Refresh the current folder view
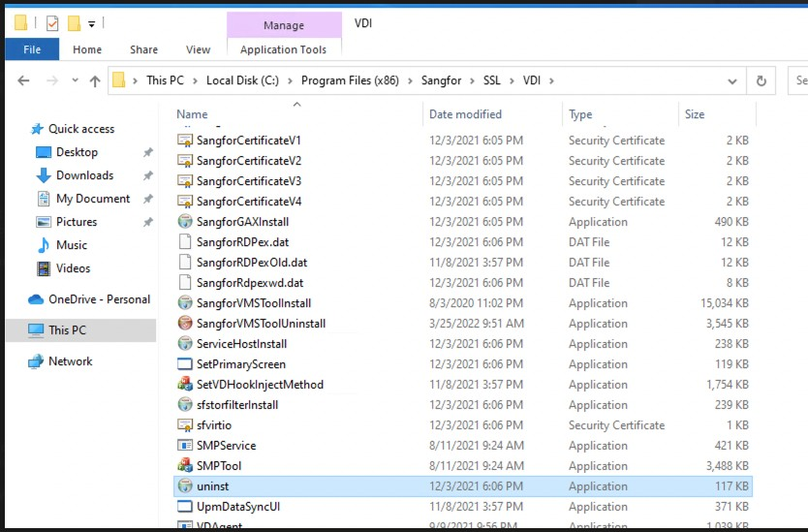 coord(761,81)
